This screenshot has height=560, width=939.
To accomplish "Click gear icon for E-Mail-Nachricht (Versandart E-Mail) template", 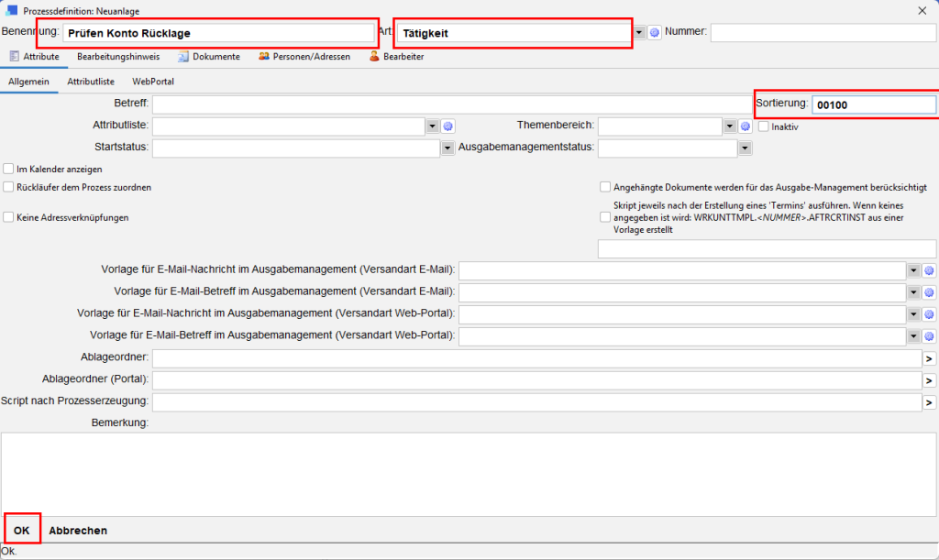I will click(x=929, y=270).
